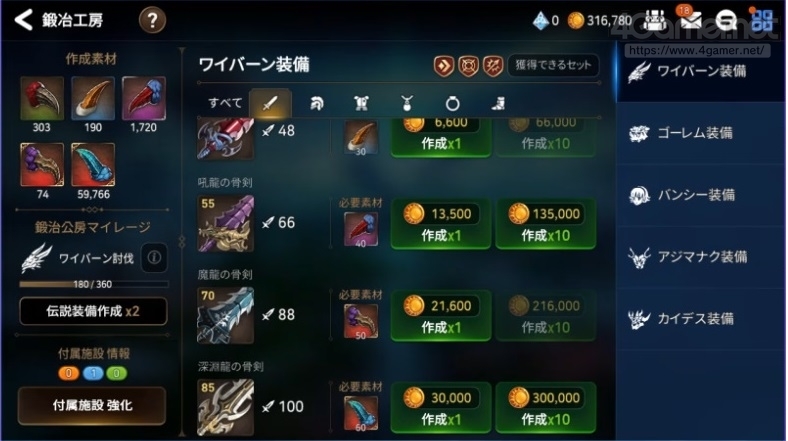The width and height of the screenshot is (788, 441).
Task: Click the ワイバーン討伐 info icon
Action: tap(154, 258)
